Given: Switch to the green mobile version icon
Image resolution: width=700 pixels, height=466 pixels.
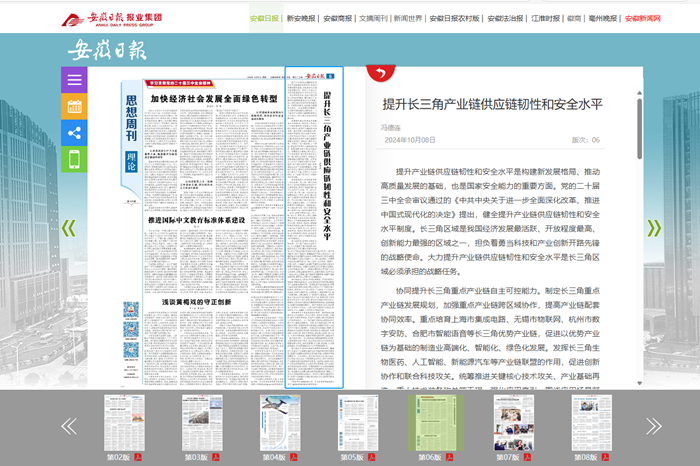Looking at the screenshot, I should (74, 158).
